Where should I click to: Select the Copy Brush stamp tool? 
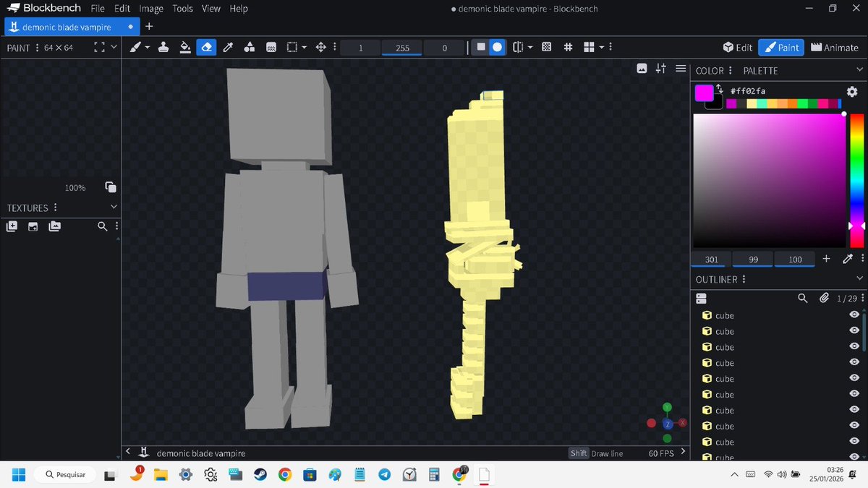tap(163, 47)
